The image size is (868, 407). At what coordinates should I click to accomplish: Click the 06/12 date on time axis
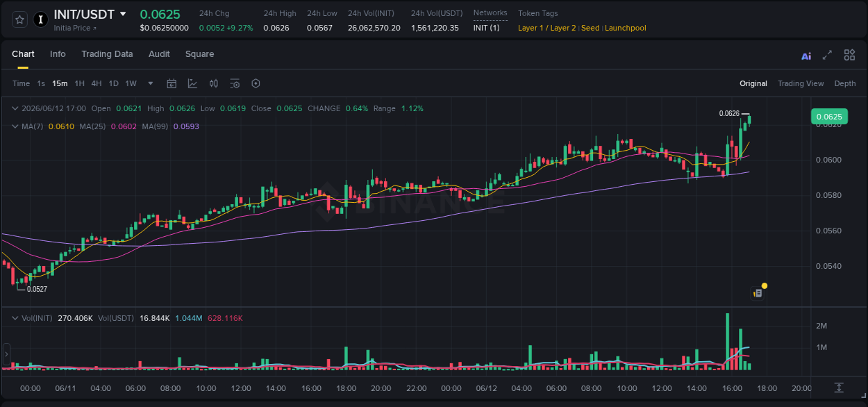click(487, 388)
